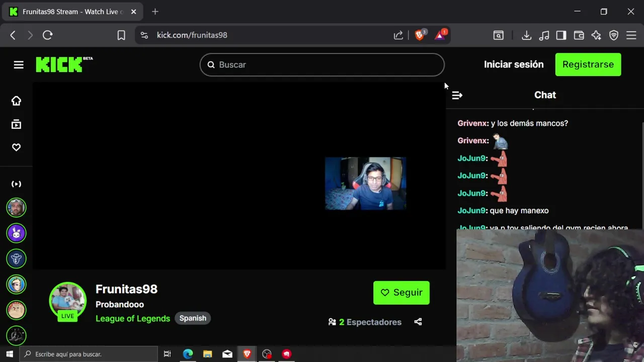The height and width of the screenshot is (362, 644).
Task: Open File Explorer from taskbar
Action: (207, 354)
